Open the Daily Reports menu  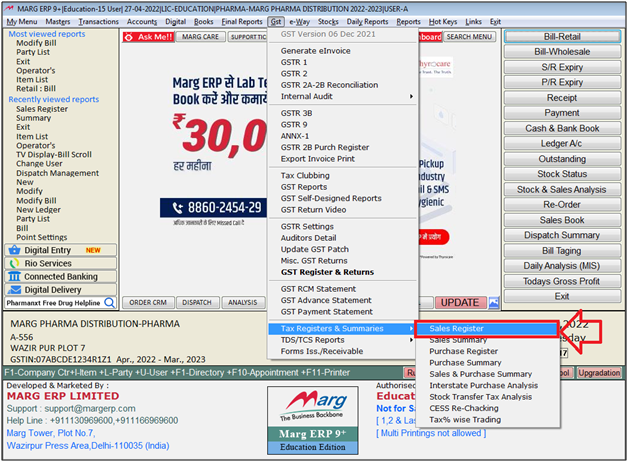367,22
